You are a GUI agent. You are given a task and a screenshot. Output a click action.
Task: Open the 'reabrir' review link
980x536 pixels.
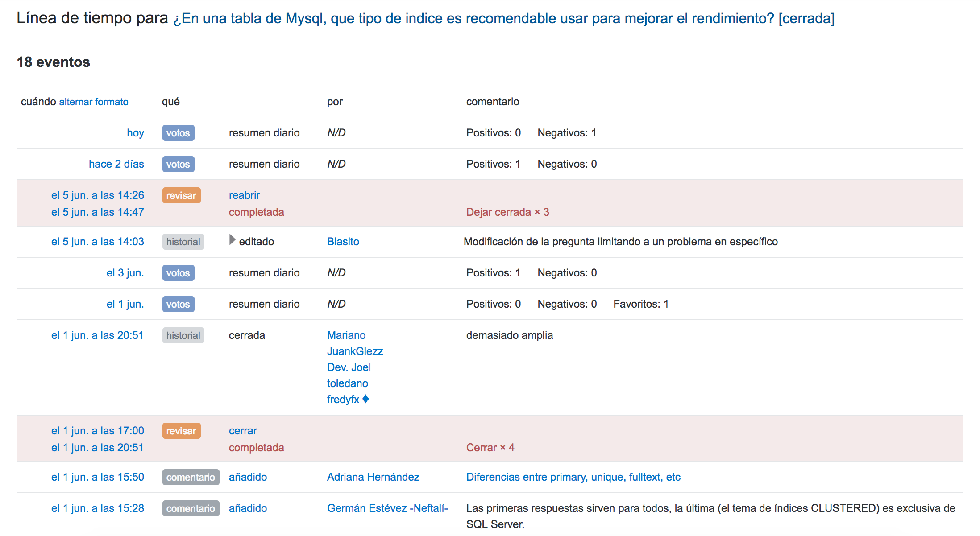(244, 195)
